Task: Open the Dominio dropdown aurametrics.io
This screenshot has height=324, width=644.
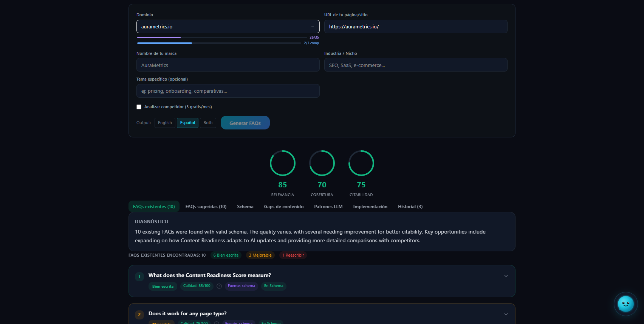Action: pos(228,26)
